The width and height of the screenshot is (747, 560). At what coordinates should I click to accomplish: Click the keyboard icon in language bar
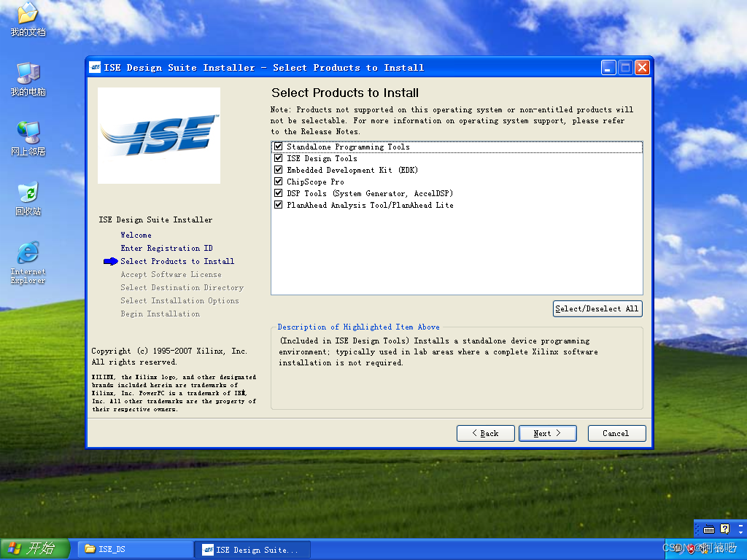709,529
